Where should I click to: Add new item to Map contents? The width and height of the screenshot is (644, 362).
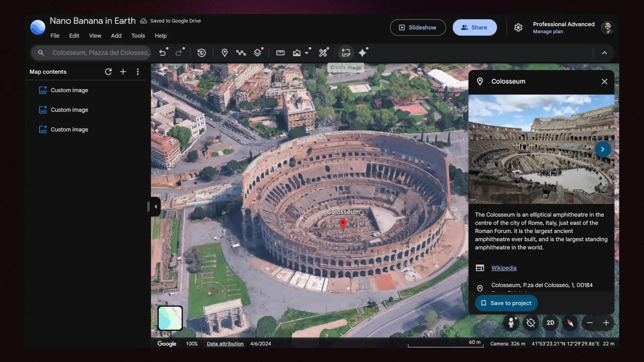point(123,72)
